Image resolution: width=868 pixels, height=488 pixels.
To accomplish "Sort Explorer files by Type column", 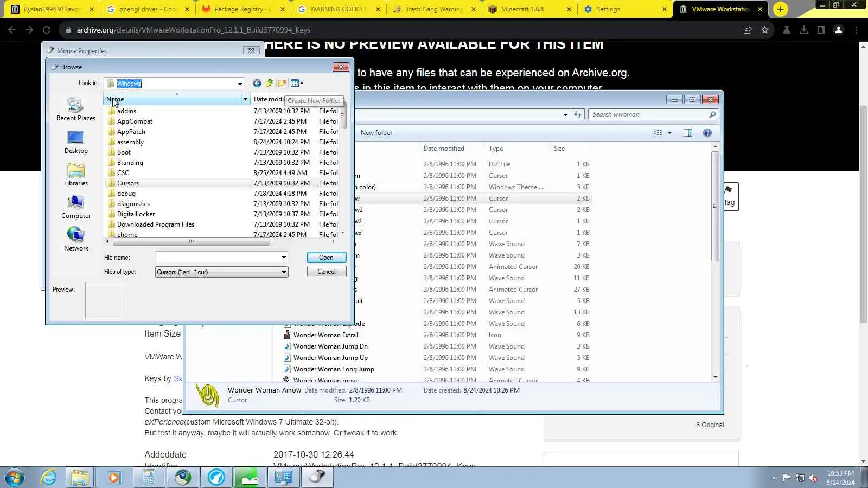I will (x=496, y=149).
